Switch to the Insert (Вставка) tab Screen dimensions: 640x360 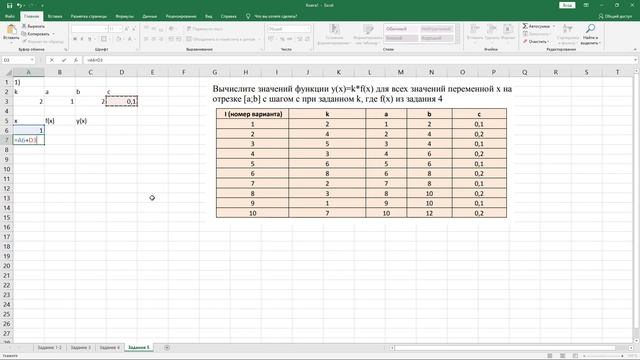pos(55,16)
